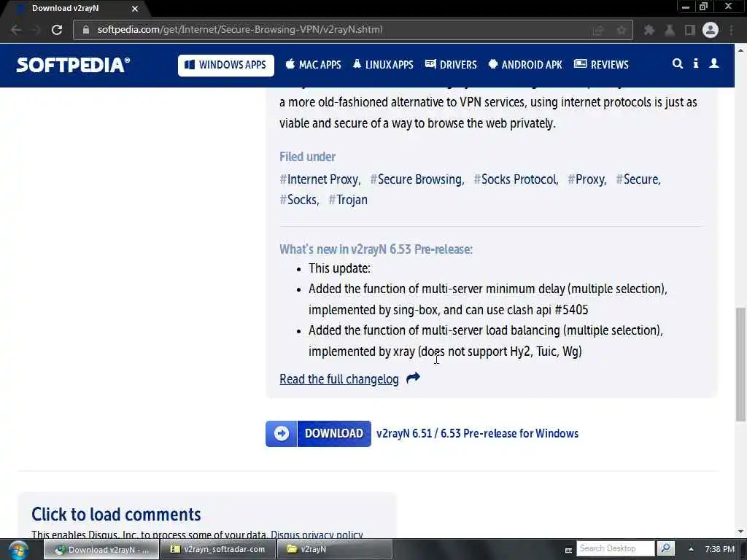Open the extensions puzzle icon

pos(649,30)
